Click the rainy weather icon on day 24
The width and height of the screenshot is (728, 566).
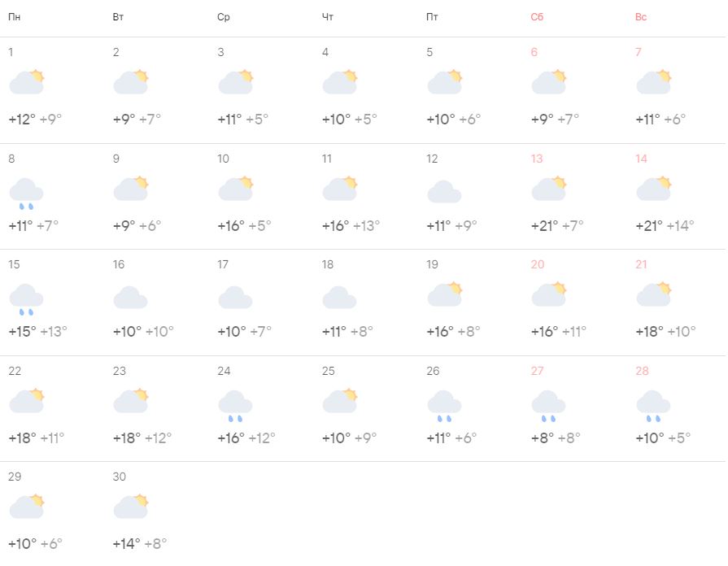[235, 405]
